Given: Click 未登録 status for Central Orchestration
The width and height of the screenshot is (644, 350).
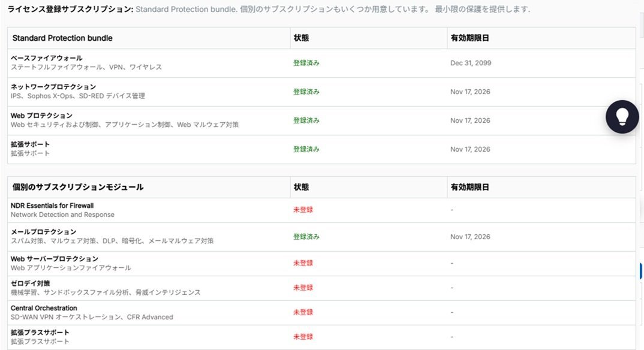Looking at the screenshot, I should [303, 312].
